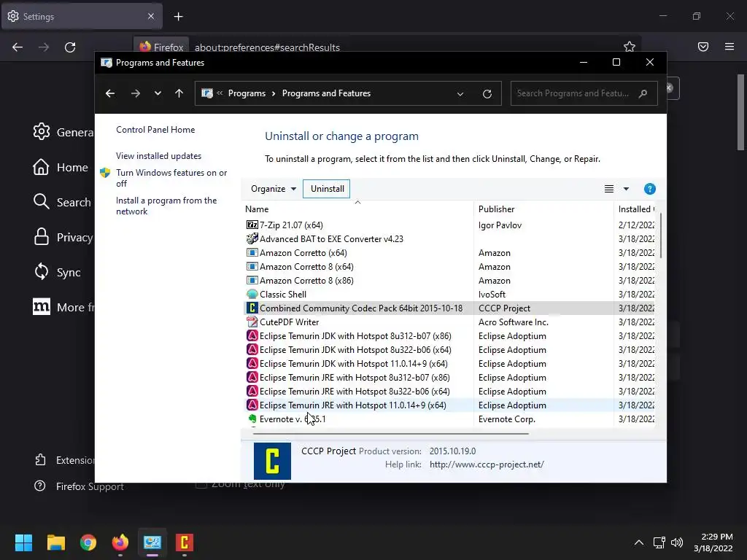Open the address bar history dropdown
747x560 pixels.
pyautogui.click(x=460, y=94)
